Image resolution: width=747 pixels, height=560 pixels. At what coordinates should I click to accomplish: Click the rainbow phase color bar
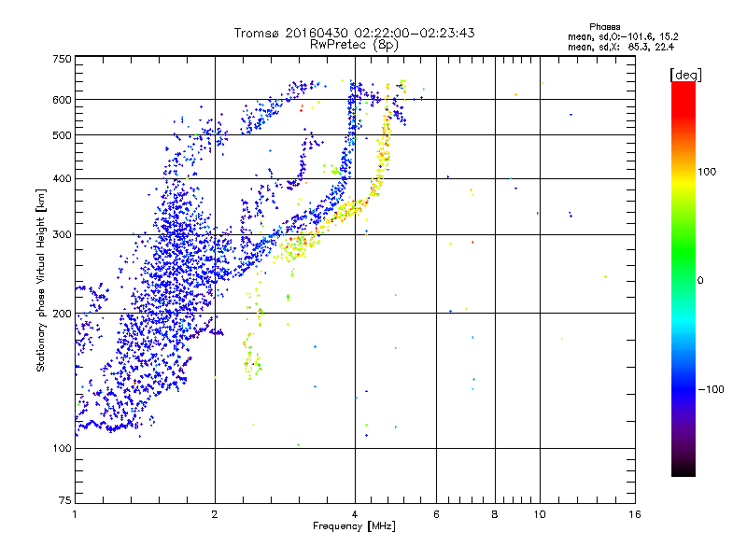684,279
